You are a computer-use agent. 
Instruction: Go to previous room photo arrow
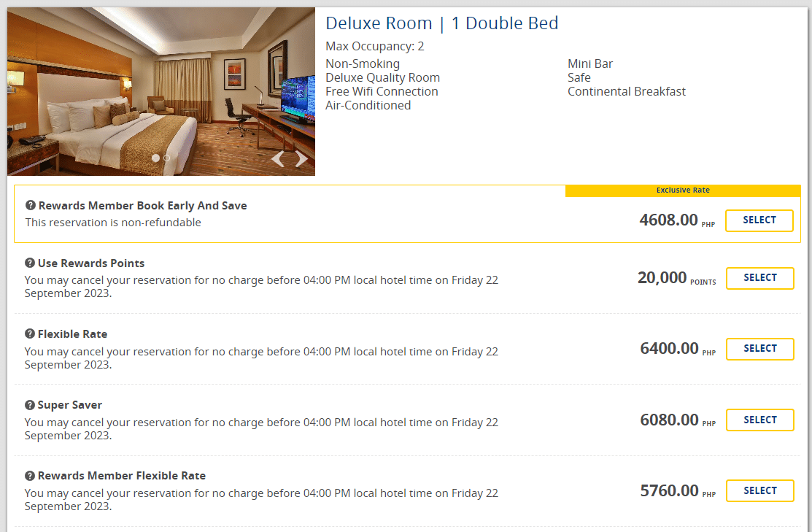pyautogui.click(x=278, y=159)
